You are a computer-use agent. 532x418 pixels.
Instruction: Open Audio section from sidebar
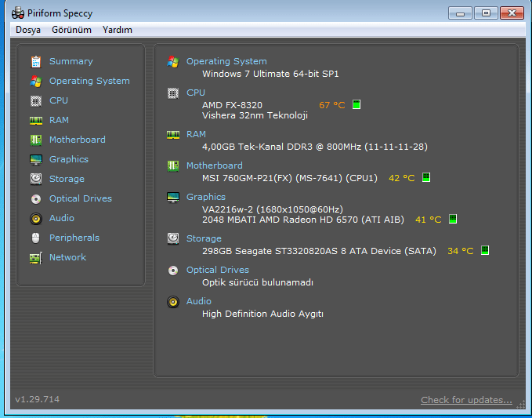click(x=62, y=218)
